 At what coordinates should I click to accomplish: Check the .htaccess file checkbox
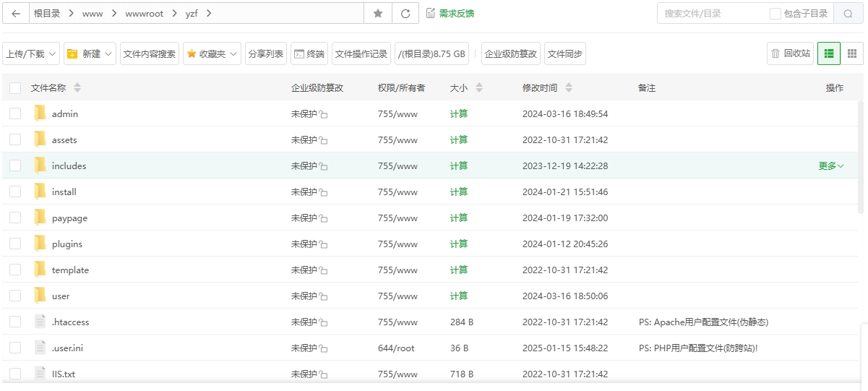pyautogui.click(x=15, y=322)
